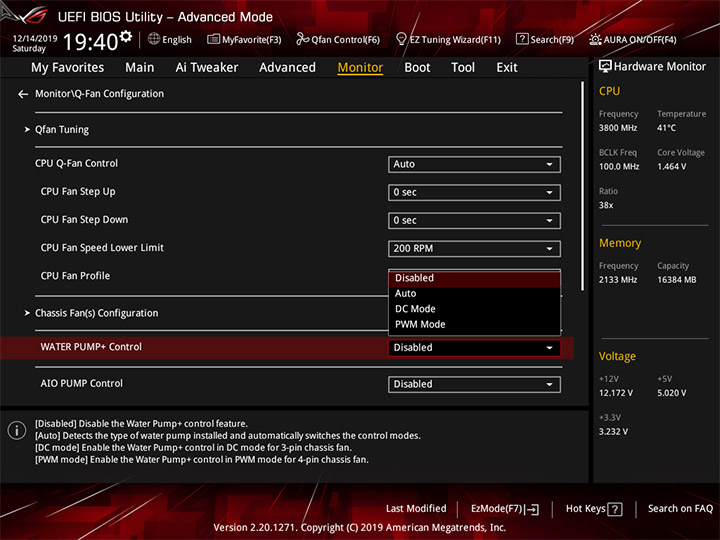
Task: Click the settings gear next to the clock
Action: click(x=126, y=36)
